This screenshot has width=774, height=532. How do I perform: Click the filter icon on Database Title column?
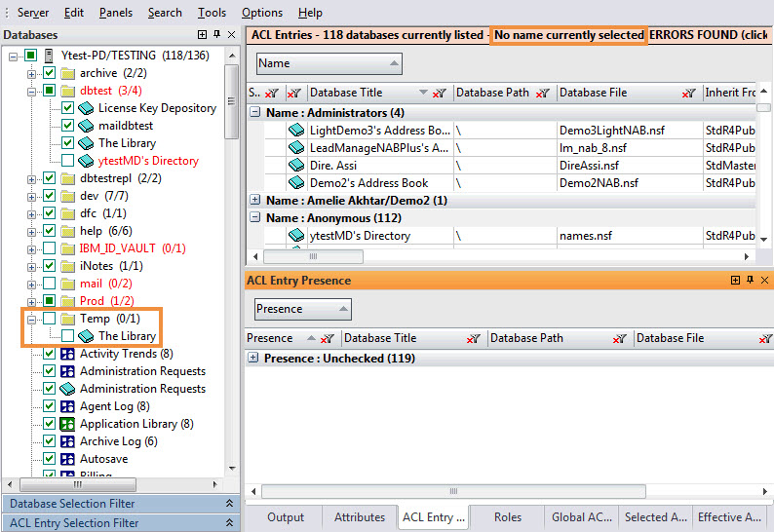coord(441,94)
